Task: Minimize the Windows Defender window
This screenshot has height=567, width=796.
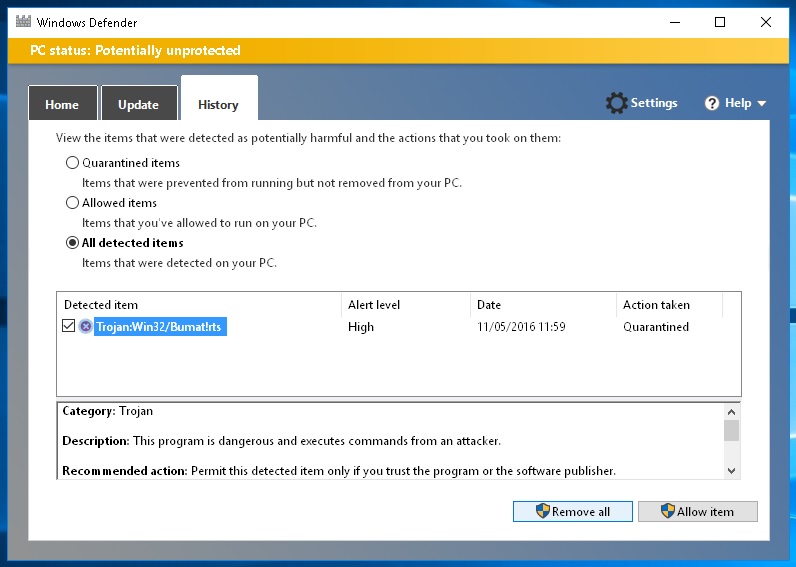Action: click(x=675, y=22)
